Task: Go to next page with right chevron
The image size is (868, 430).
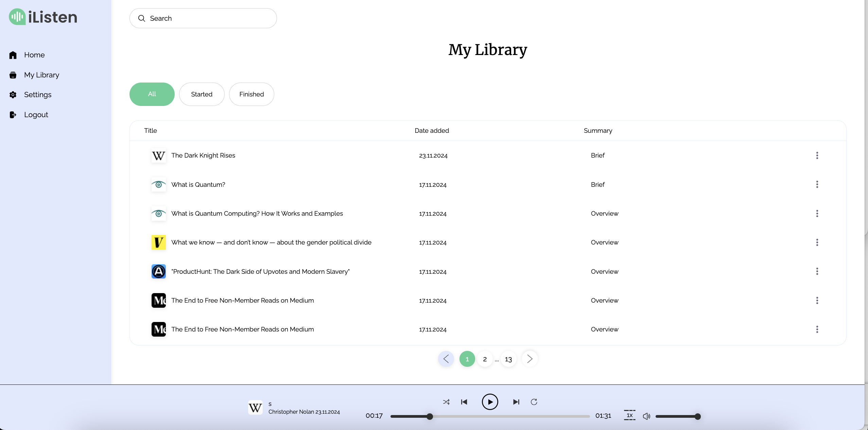Action: point(530,359)
